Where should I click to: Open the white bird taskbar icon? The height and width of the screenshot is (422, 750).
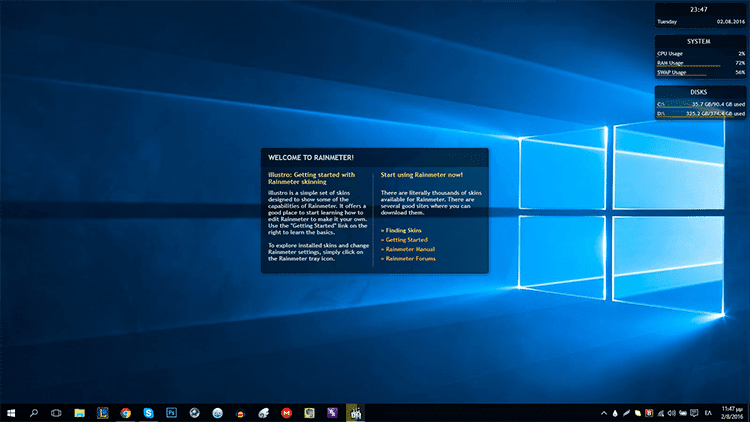(263, 413)
